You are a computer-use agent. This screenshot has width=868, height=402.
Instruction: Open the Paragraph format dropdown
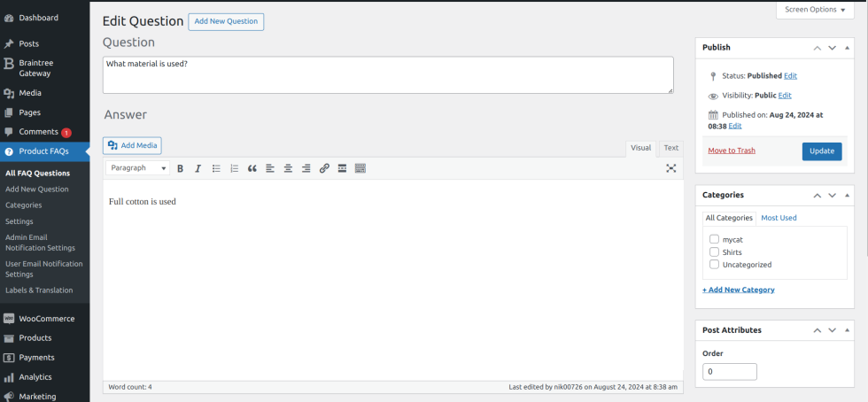click(138, 168)
